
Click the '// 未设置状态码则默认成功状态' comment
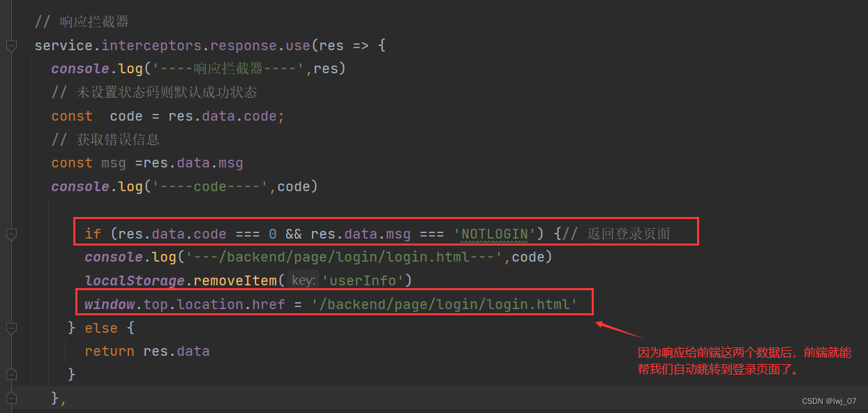click(154, 92)
